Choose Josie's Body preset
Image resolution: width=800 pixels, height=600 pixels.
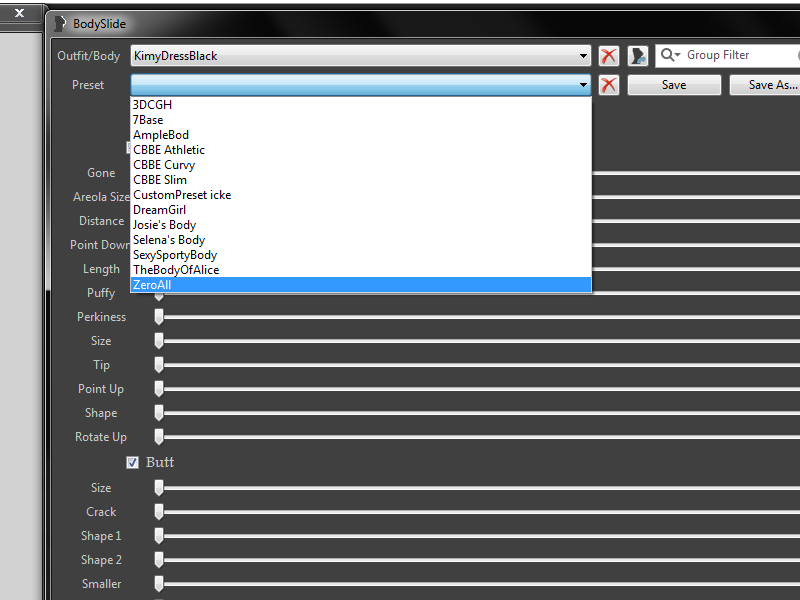point(361,225)
